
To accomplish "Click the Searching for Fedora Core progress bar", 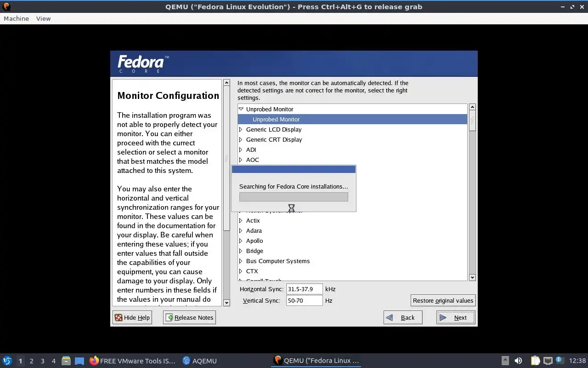I will [294, 197].
